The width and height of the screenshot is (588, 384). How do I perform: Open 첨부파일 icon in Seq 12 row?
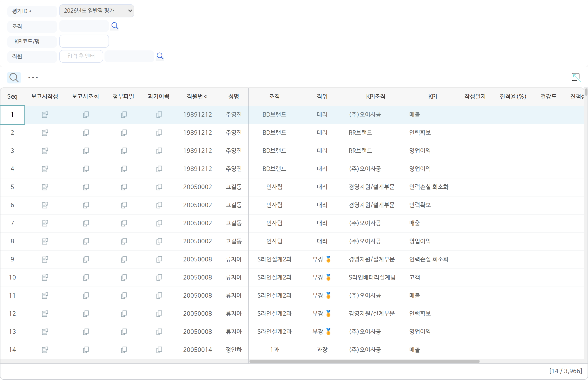(124, 314)
